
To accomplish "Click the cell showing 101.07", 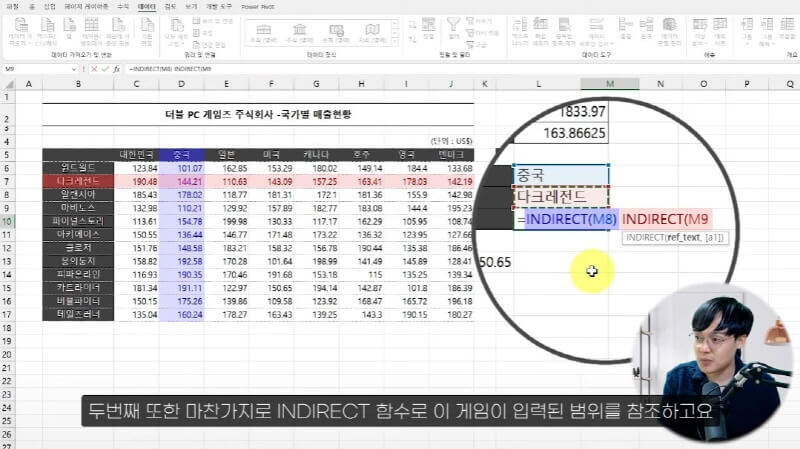I will (x=181, y=168).
